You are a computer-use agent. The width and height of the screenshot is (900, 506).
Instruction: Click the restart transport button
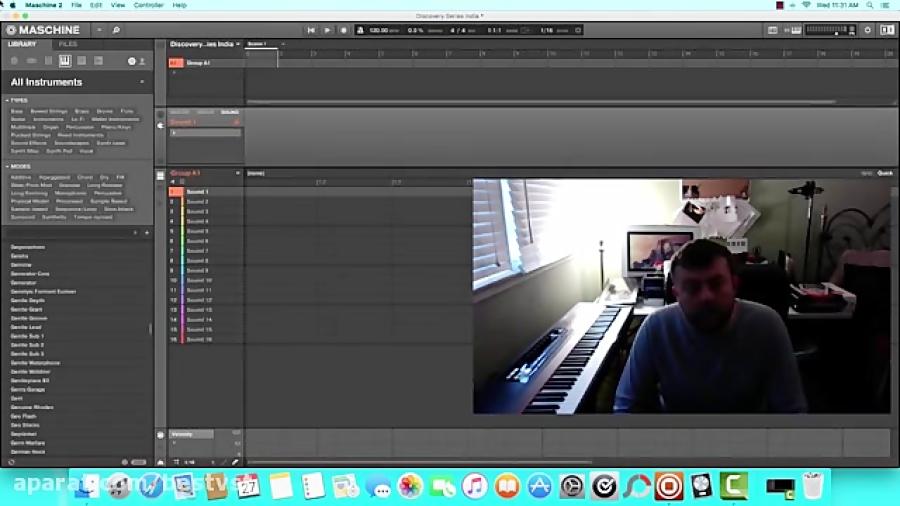[x=311, y=30]
